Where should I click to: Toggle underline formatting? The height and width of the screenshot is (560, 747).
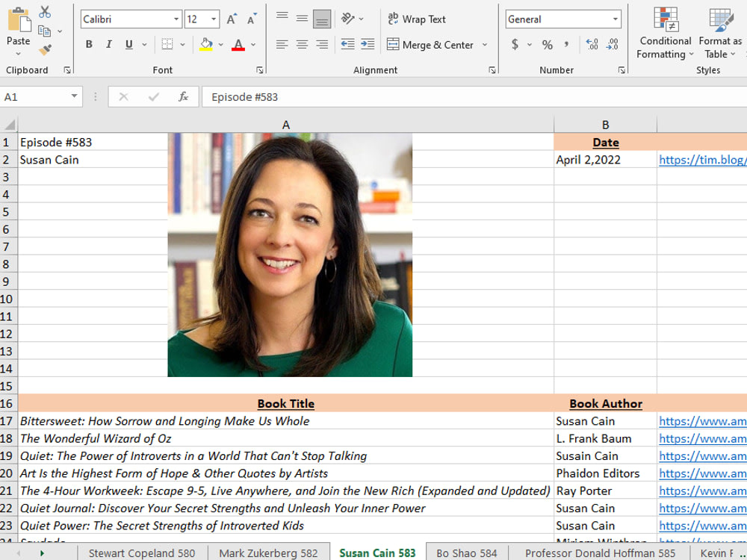[x=129, y=44]
